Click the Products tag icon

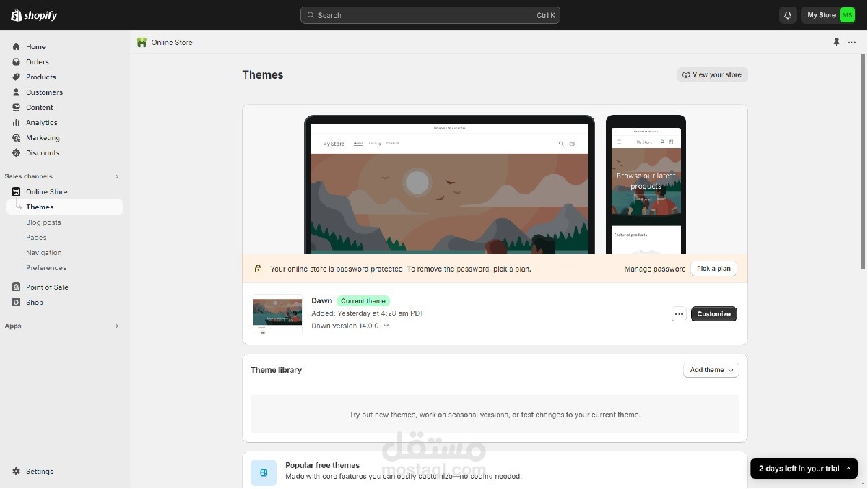(x=17, y=77)
